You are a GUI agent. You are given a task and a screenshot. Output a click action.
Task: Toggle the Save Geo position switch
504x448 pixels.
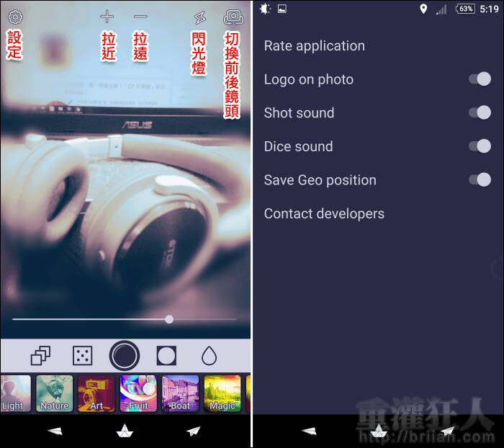pyautogui.click(x=480, y=180)
